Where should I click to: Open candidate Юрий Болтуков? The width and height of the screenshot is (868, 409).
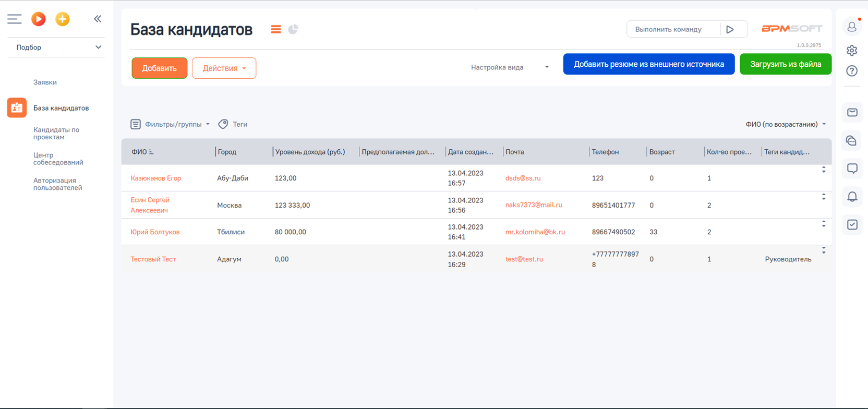click(155, 232)
